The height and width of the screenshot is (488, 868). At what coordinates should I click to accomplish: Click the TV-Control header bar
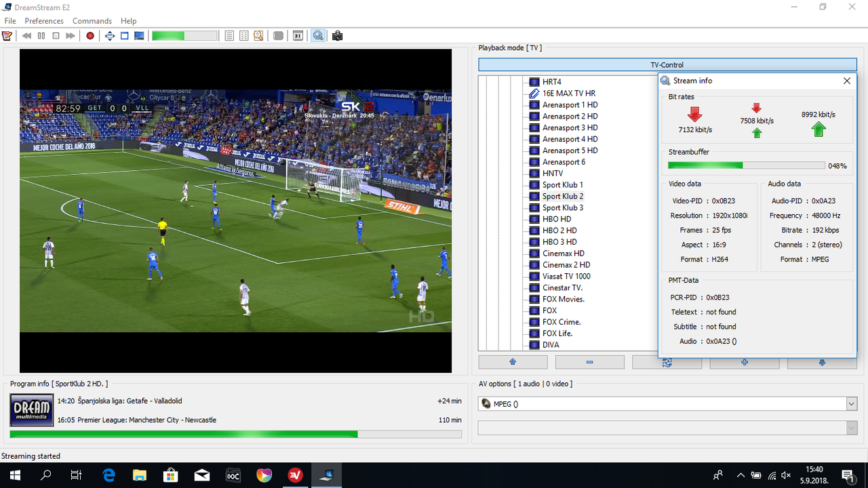[x=667, y=65]
